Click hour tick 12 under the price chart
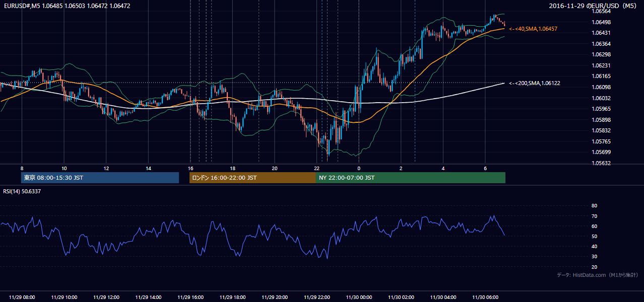 point(106,168)
